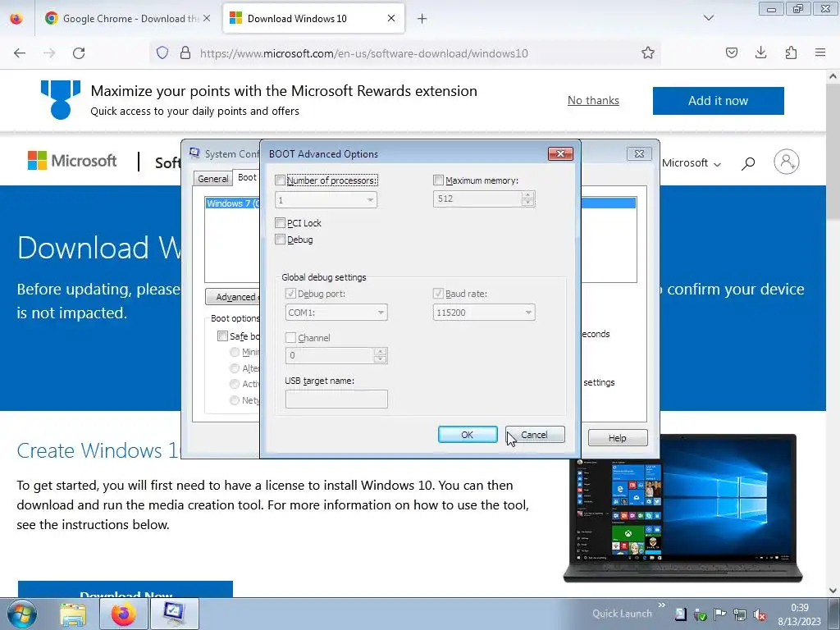840x630 pixels.
Task: Reload the current page
Action: point(79,52)
